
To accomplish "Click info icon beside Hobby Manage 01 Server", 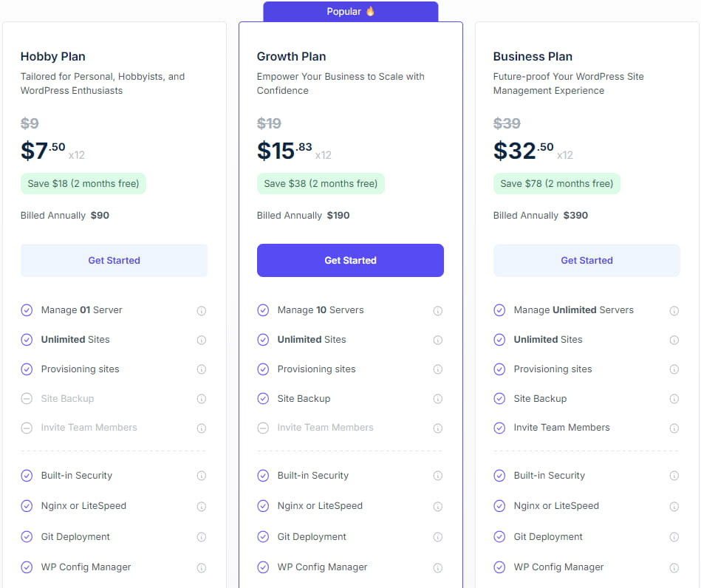I will click(x=202, y=311).
